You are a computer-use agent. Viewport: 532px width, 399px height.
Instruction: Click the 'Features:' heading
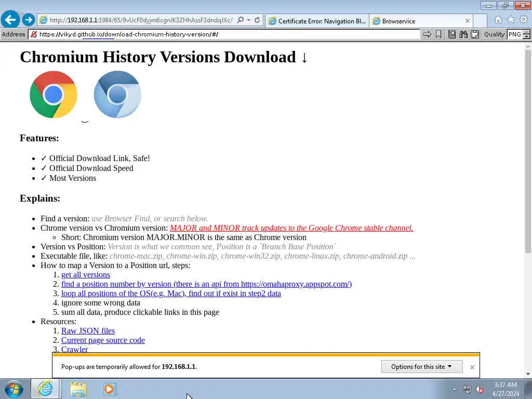tap(39, 138)
